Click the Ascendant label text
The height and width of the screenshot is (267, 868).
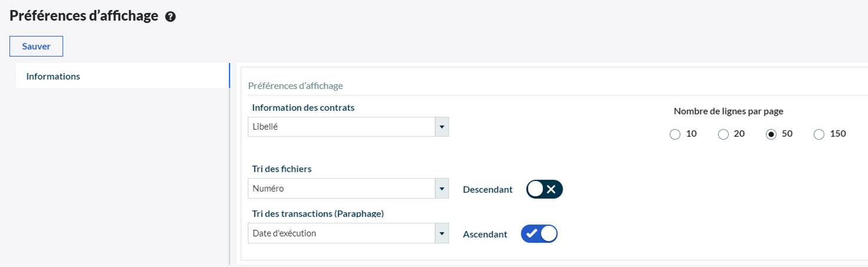pyautogui.click(x=485, y=235)
